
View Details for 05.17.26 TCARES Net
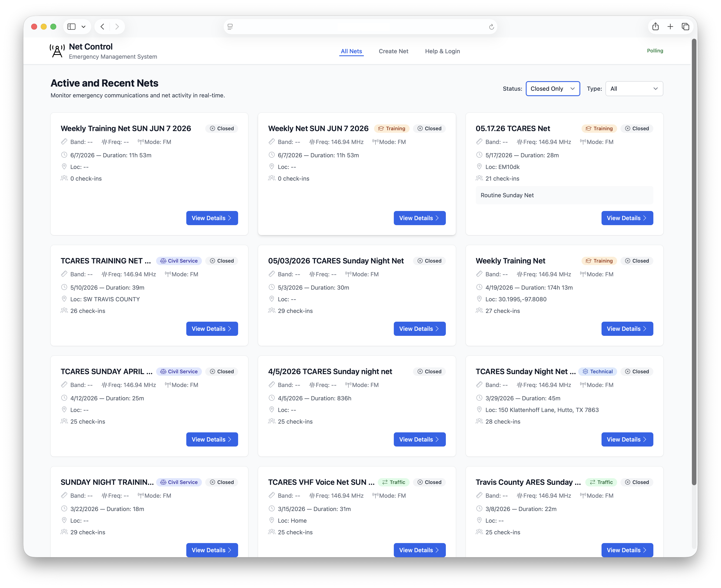[627, 218]
